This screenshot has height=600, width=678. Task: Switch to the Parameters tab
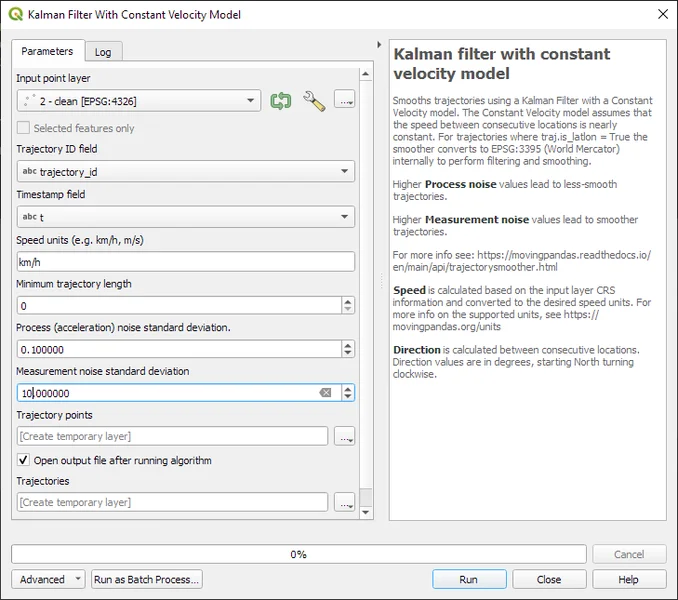tap(47, 51)
